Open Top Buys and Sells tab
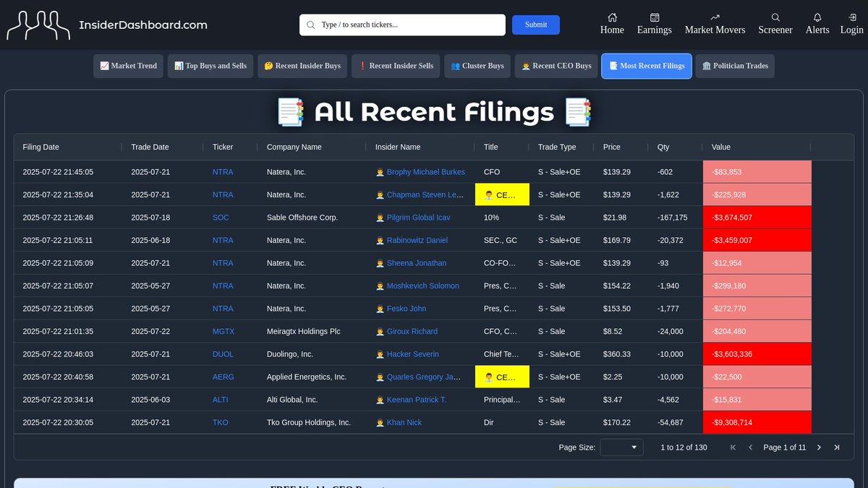This screenshot has width=868, height=488. (x=210, y=66)
